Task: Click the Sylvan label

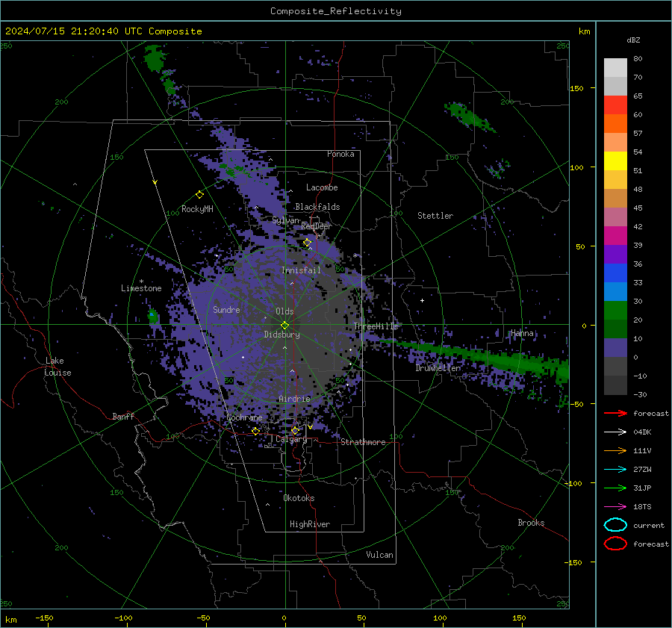Action: coord(285,220)
